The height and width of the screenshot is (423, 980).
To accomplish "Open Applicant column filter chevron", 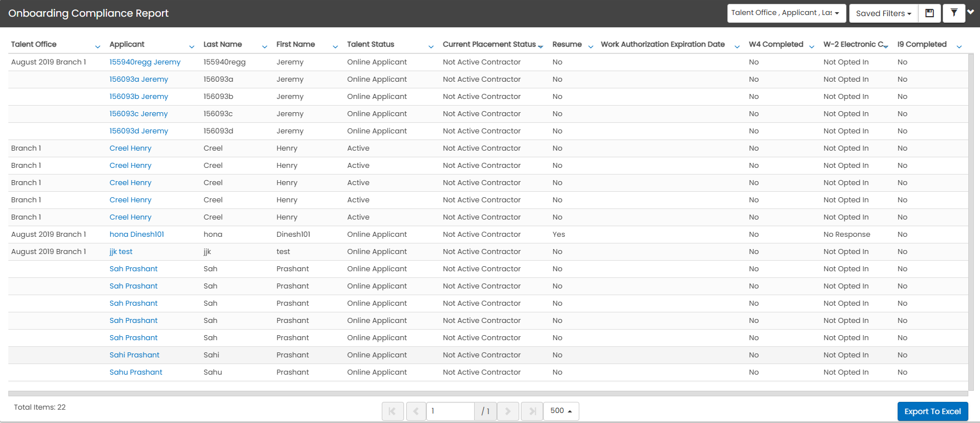I will pyautogui.click(x=192, y=47).
